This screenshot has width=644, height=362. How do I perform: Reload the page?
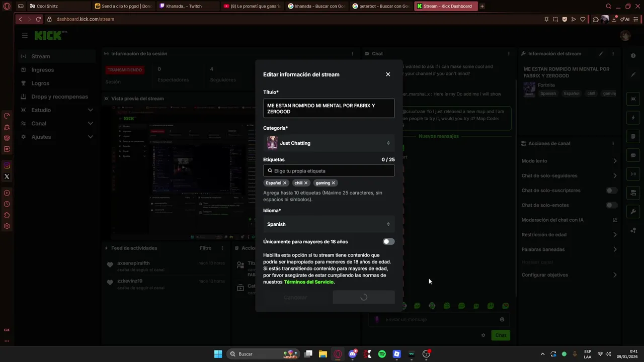pos(38,19)
